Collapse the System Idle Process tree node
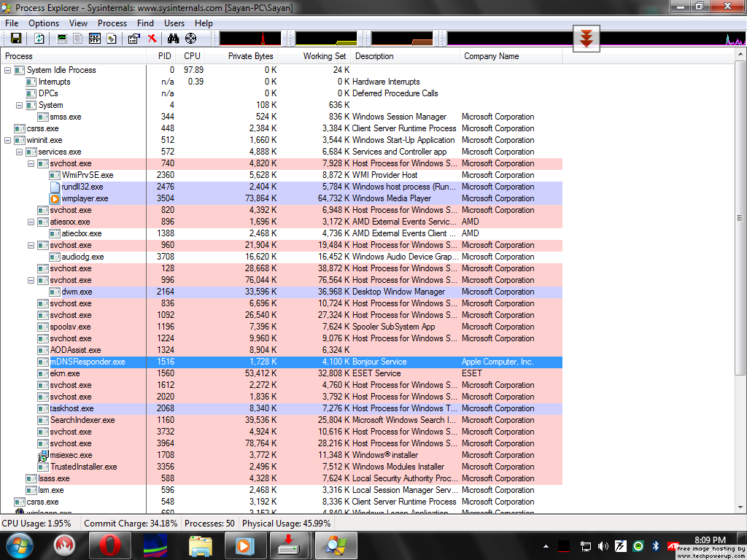This screenshot has width=747, height=560. tap(7, 70)
